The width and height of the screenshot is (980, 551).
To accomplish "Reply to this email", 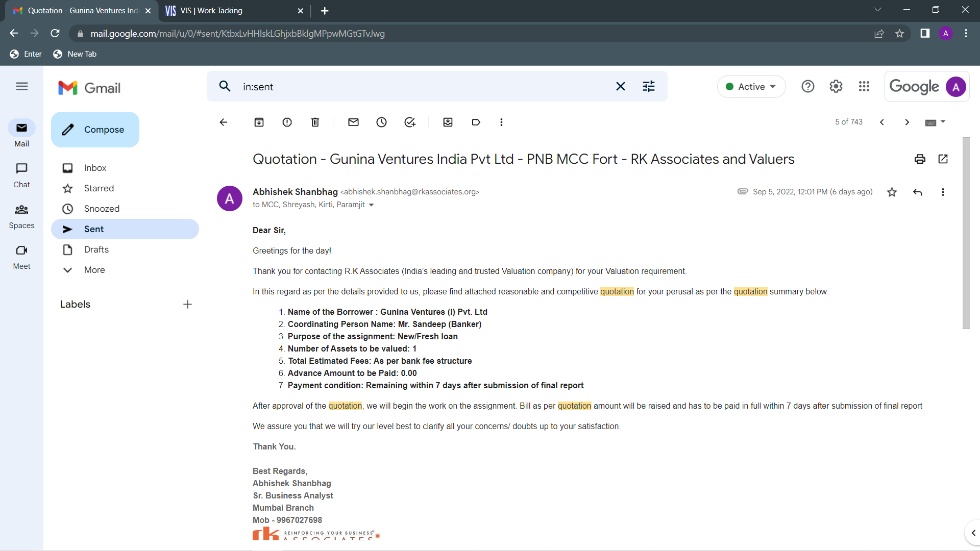I will pos(917,192).
